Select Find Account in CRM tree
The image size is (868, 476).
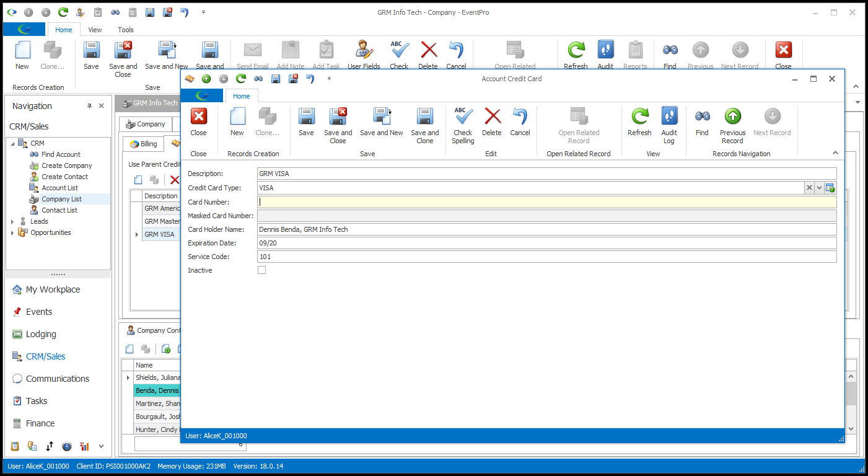tap(61, 154)
